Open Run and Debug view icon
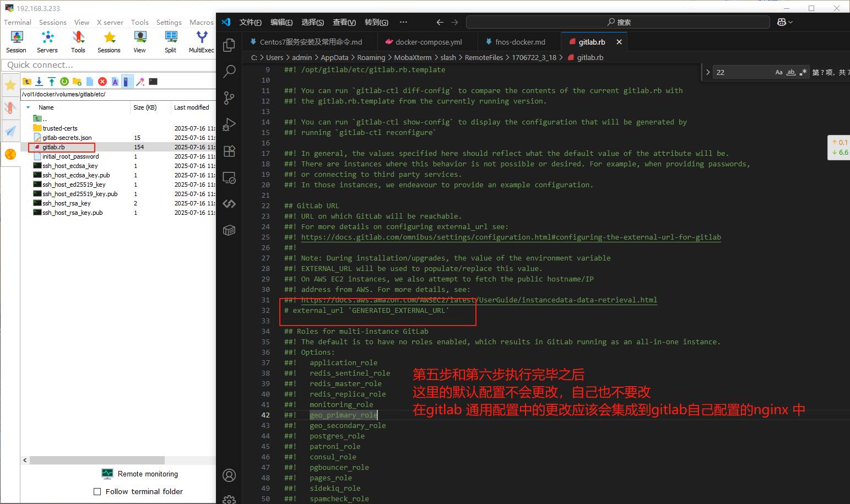The height and width of the screenshot is (504, 850). 229,124
